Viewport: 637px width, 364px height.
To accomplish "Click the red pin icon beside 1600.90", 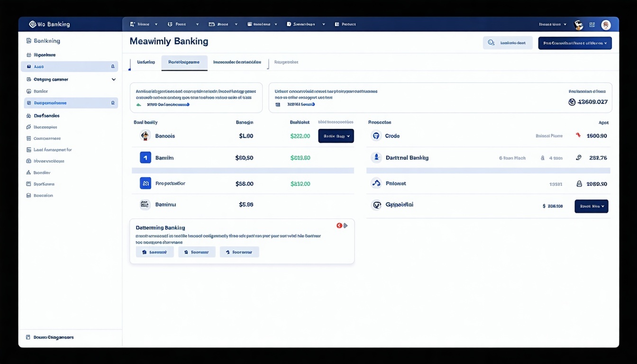I will pyautogui.click(x=578, y=136).
